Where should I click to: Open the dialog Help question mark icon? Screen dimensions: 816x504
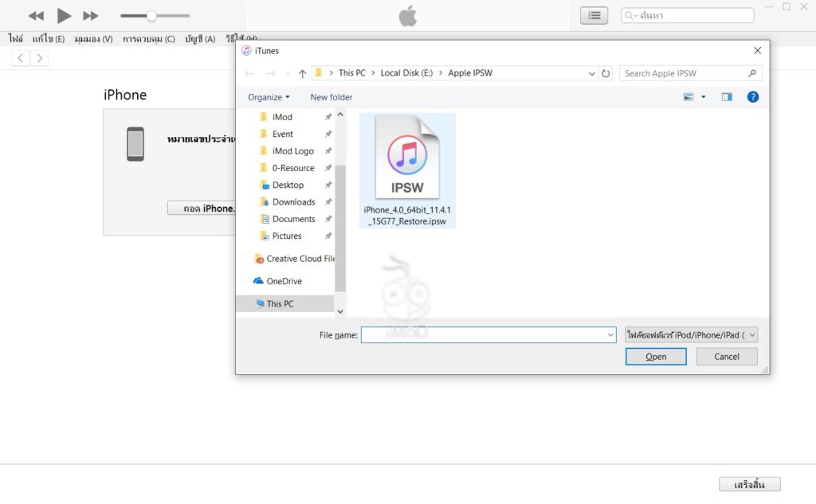point(752,96)
